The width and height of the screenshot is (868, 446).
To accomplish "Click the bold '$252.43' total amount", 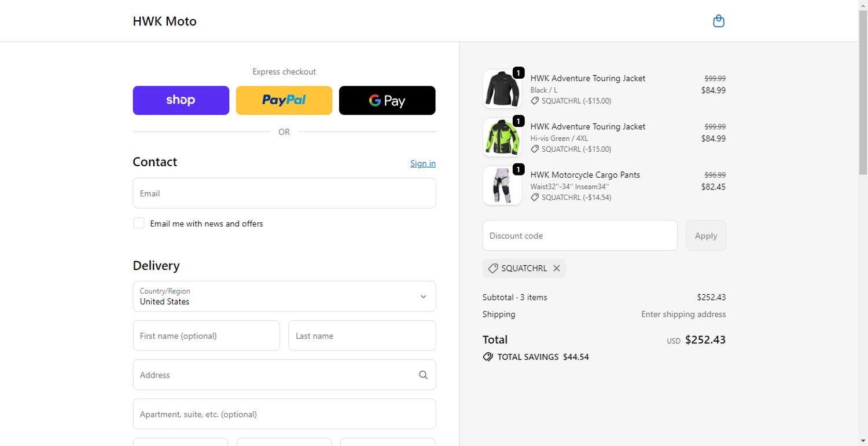I will point(705,340).
